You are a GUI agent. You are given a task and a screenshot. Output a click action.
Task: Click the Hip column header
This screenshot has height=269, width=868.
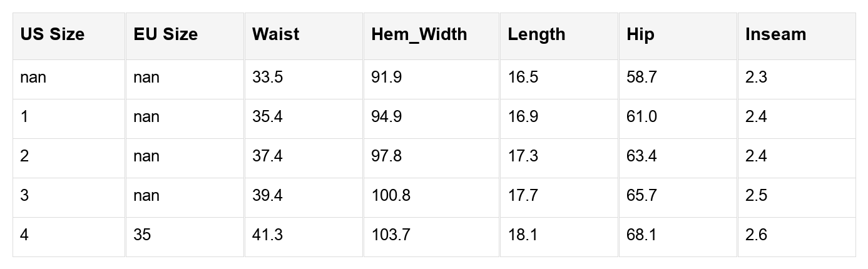(x=640, y=34)
